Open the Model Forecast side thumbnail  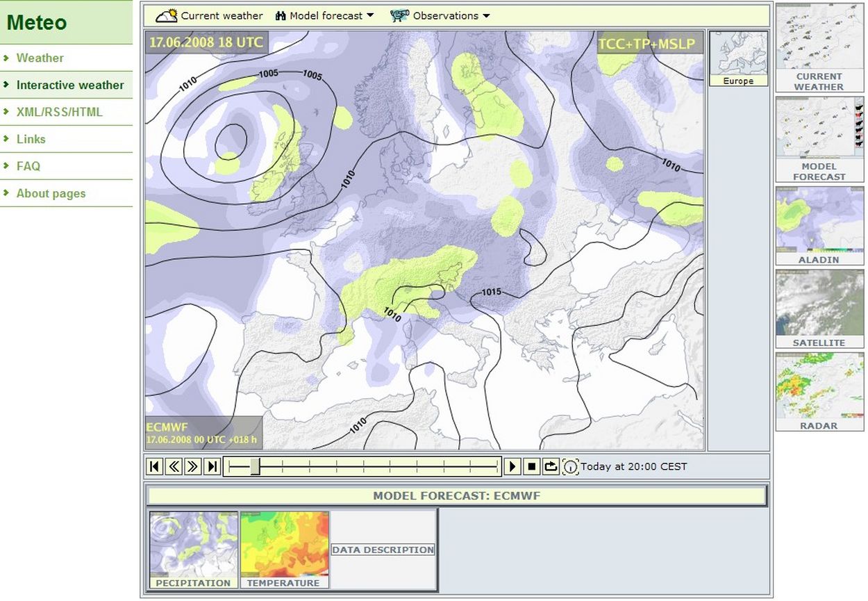coord(819,140)
